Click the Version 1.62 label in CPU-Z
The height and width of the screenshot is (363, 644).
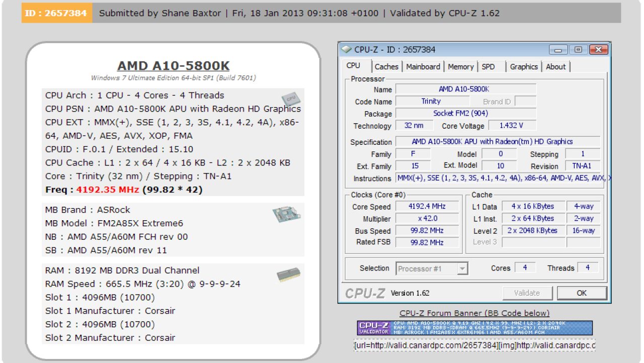tap(410, 293)
